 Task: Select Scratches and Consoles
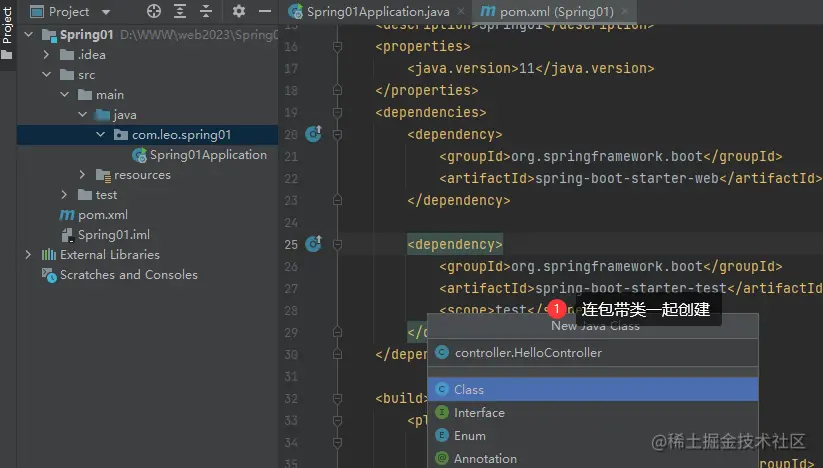pos(129,274)
